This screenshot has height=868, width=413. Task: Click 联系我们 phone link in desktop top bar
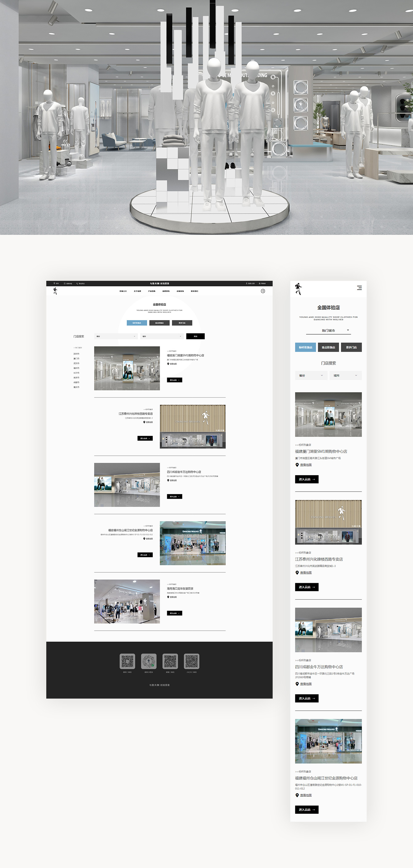pyautogui.click(x=81, y=283)
